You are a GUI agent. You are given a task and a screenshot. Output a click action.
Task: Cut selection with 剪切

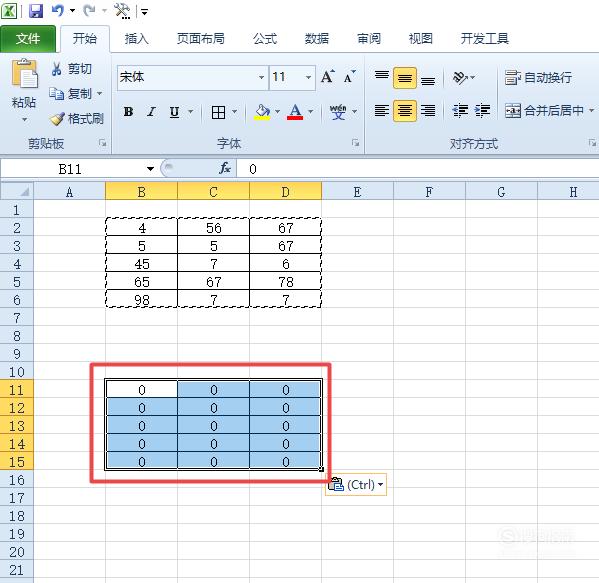click(x=72, y=69)
